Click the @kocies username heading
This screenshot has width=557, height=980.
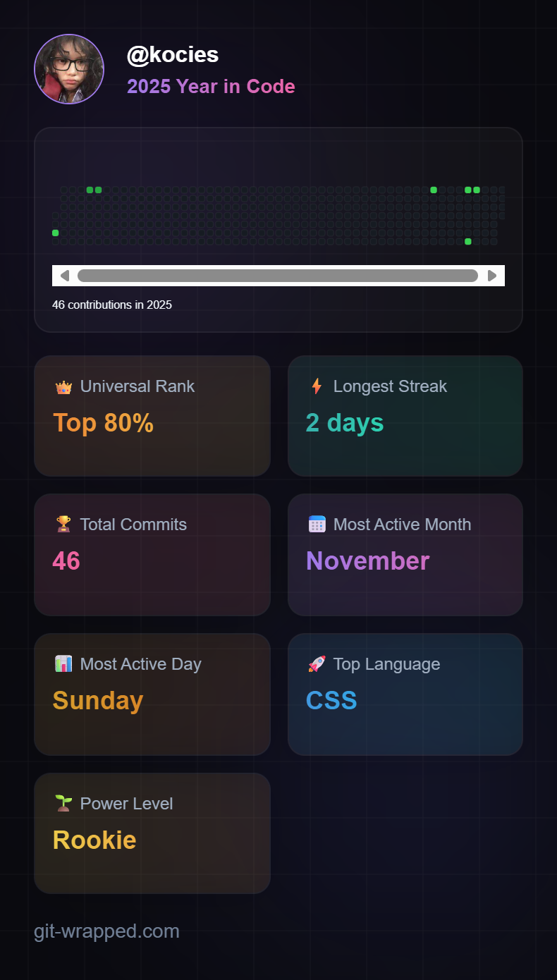point(173,54)
